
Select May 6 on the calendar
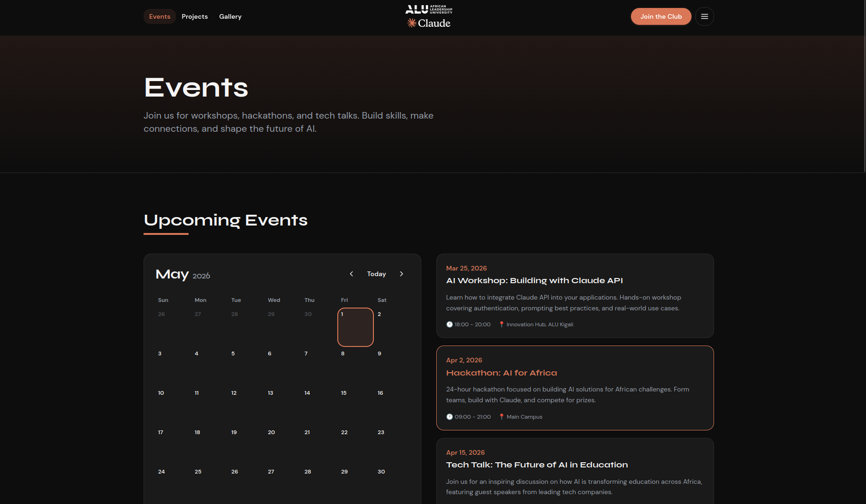pyautogui.click(x=282, y=367)
